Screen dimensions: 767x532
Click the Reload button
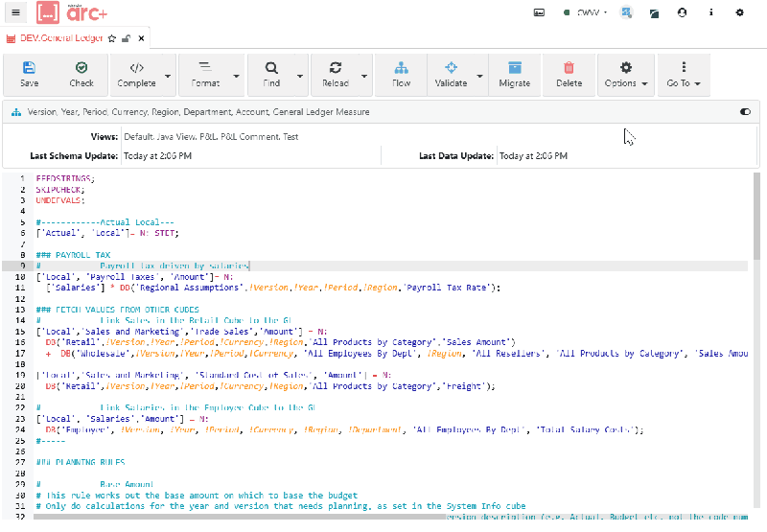point(335,75)
